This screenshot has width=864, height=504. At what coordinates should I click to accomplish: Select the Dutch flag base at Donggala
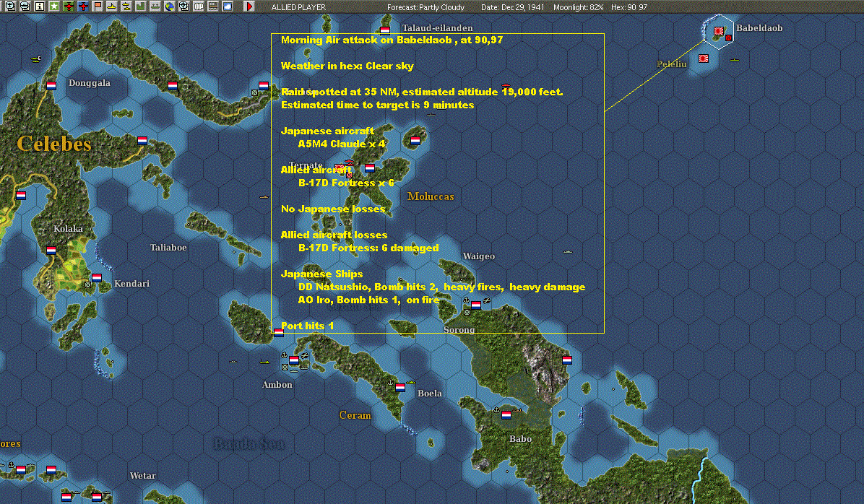click(x=51, y=85)
